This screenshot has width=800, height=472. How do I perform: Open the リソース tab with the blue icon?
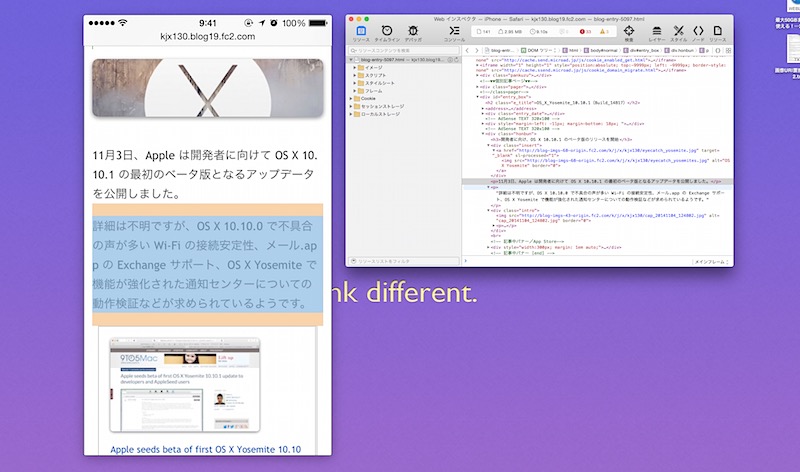[x=361, y=33]
